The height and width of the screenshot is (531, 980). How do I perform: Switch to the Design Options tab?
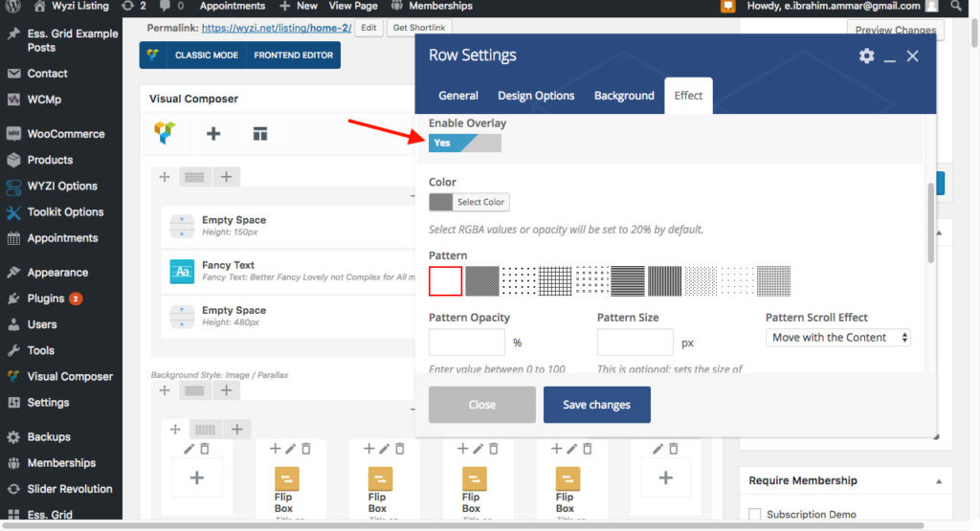coord(536,96)
